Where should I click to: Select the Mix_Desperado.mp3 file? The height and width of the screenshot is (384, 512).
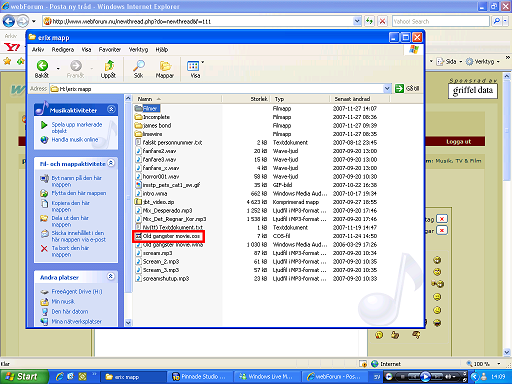click(x=163, y=211)
